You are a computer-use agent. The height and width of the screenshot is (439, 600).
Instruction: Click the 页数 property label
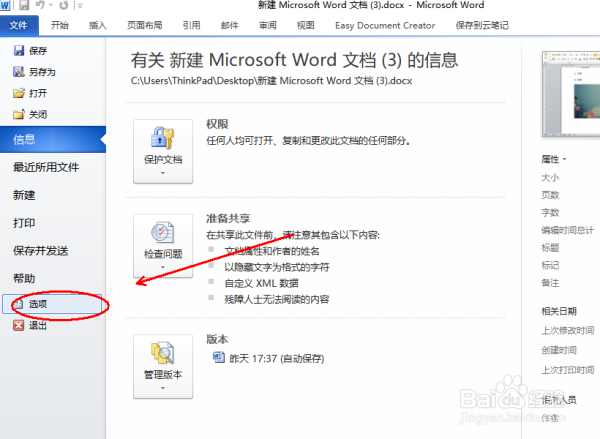[550, 195]
